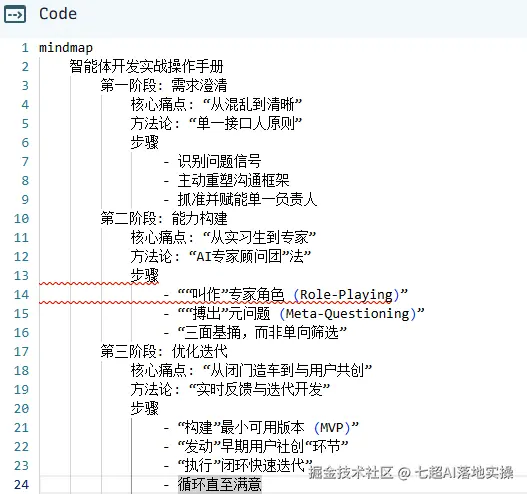This screenshot has height=494, width=527.
Task: Click the Code panel icon
Action: click(15, 14)
